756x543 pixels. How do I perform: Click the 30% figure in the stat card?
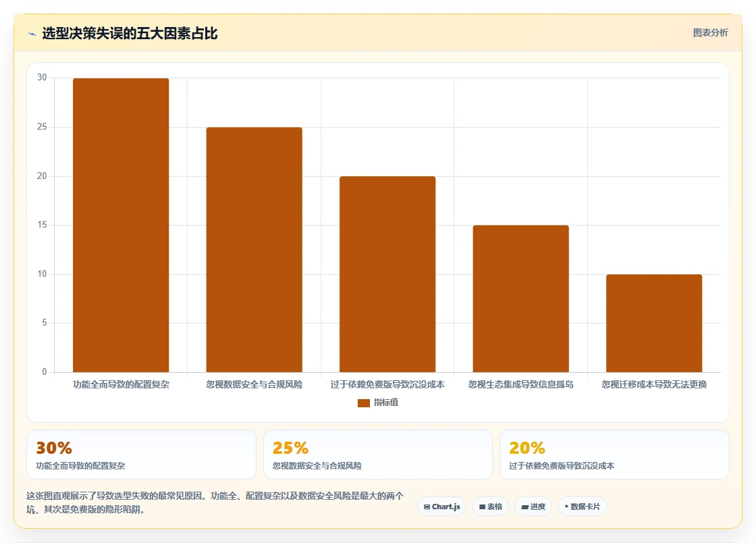[x=54, y=448]
